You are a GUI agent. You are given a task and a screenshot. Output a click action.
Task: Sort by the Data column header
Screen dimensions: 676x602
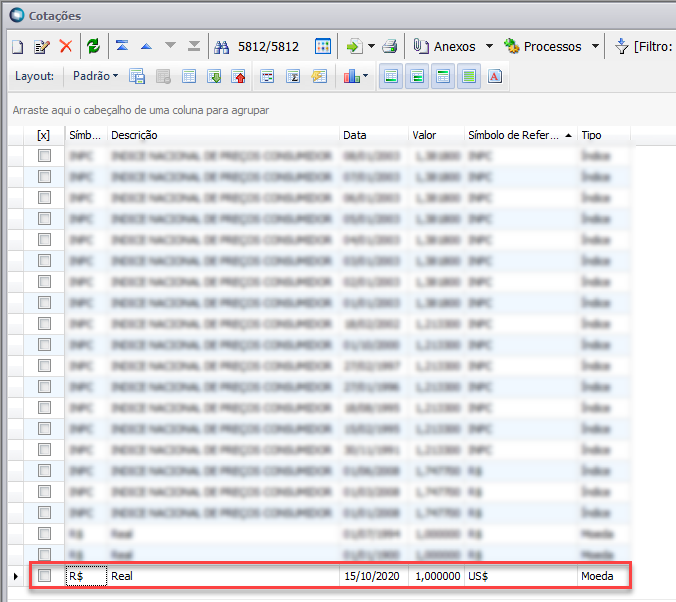tap(374, 135)
